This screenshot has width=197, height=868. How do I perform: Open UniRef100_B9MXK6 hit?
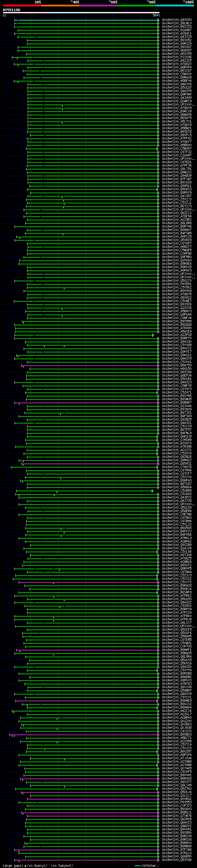click(177, 778)
